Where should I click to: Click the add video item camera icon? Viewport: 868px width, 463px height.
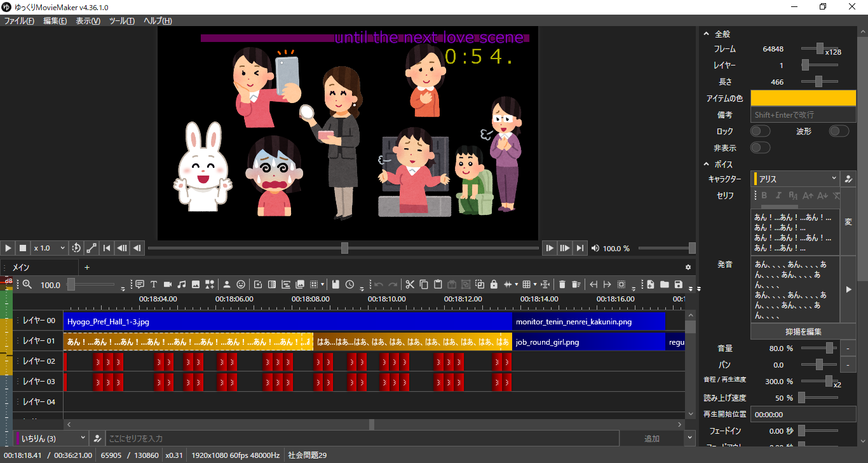click(168, 284)
